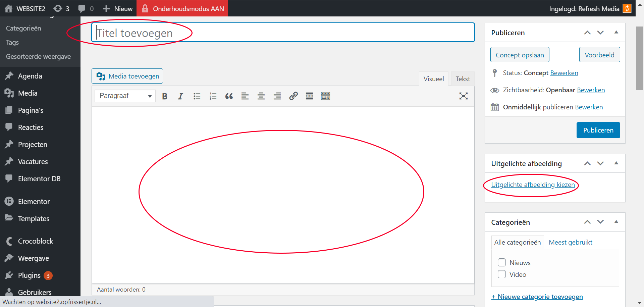Toggle bold formatting in the editor toolbar

[165, 96]
